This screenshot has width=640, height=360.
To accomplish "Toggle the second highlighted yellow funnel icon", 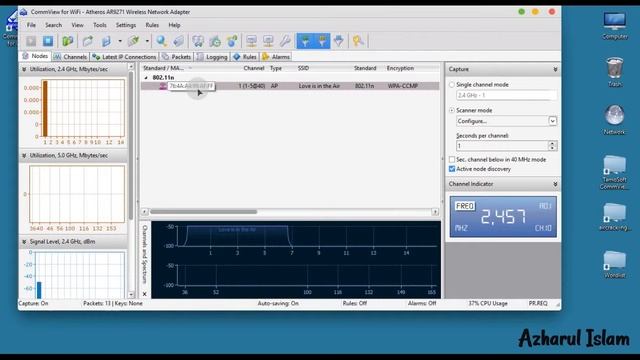I will (322, 41).
